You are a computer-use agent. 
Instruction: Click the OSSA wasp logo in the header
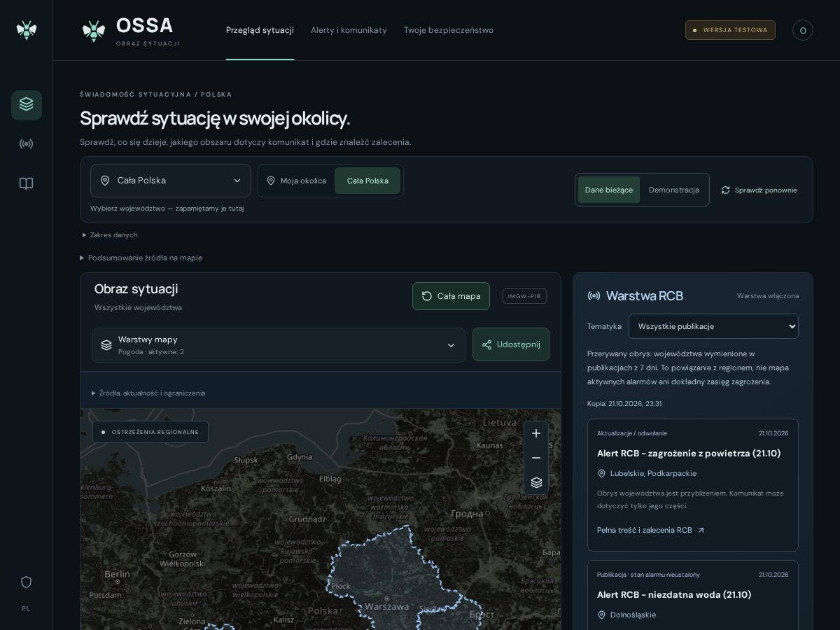pos(94,31)
